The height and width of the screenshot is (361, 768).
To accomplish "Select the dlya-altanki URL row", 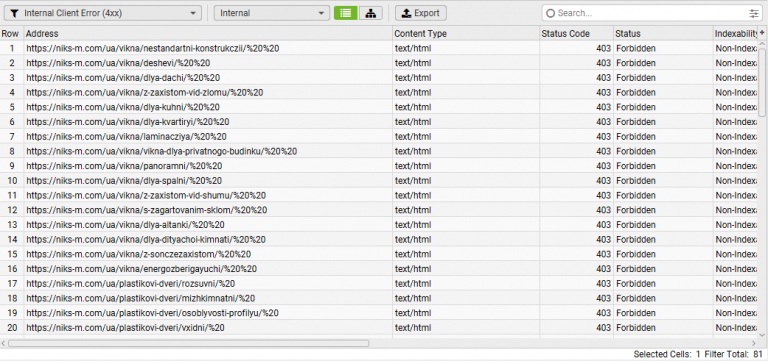I will click(x=125, y=225).
